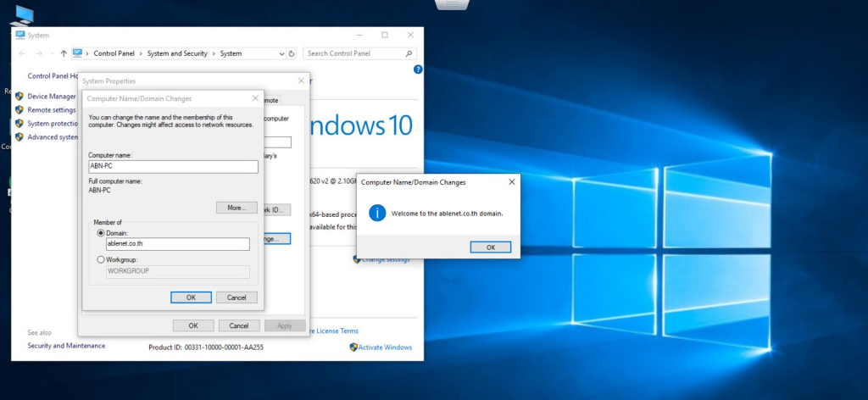Click the domain name field showing ablenet.co.th

click(x=177, y=244)
